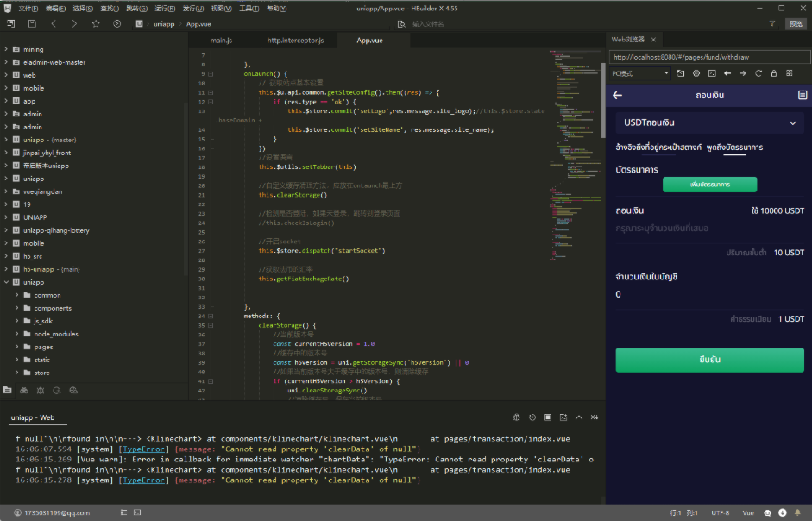This screenshot has width=812, height=521.
Task: Click the bug debug icon in sidebar bottom
Action: (x=41, y=391)
